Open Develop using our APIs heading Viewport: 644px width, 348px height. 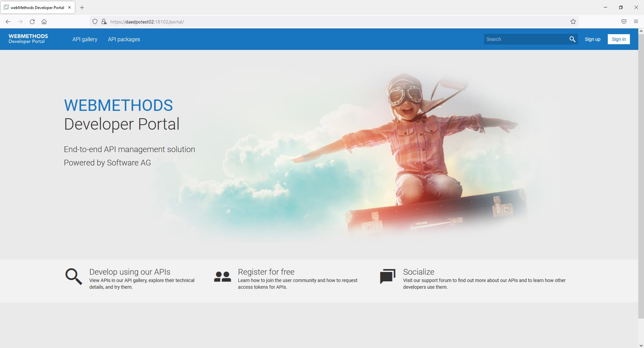(x=130, y=272)
